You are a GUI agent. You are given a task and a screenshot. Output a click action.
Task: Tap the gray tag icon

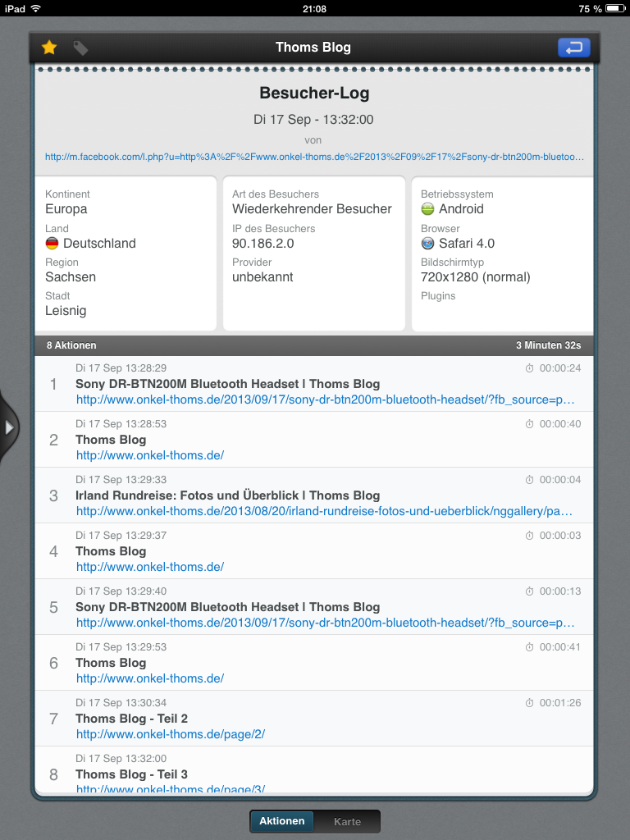pos(81,48)
